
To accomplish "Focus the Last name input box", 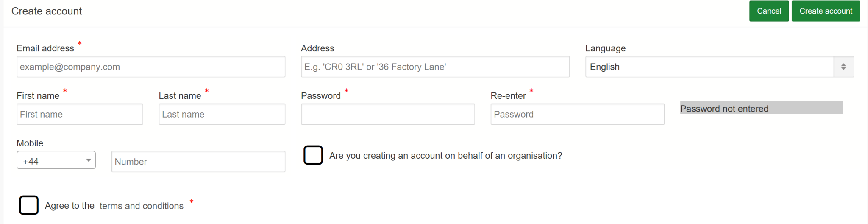I will (222, 114).
